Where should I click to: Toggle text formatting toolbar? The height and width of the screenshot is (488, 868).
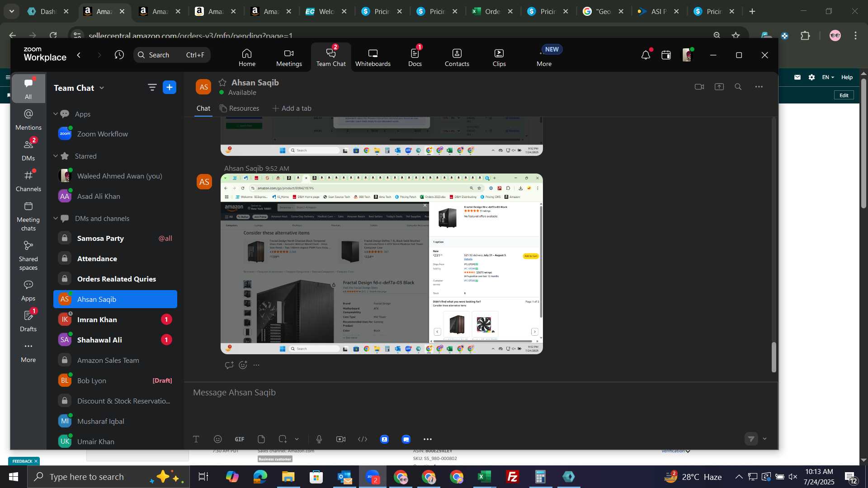196,439
